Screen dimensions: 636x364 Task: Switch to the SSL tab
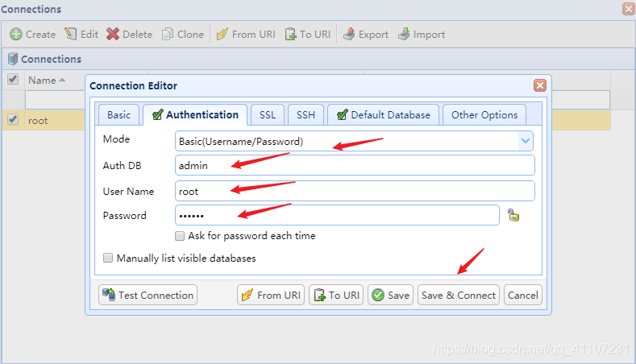coord(268,115)
